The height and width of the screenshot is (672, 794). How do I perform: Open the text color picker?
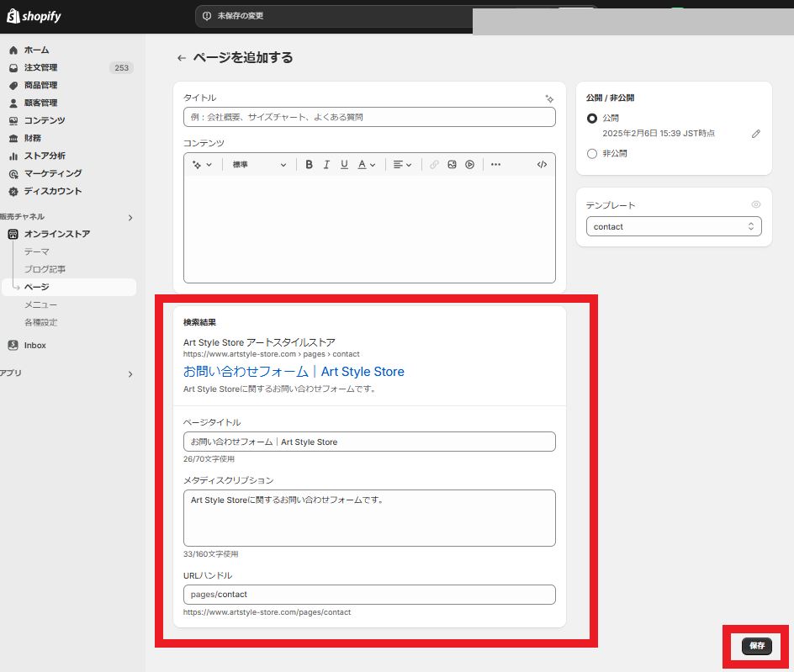(367, 165)
